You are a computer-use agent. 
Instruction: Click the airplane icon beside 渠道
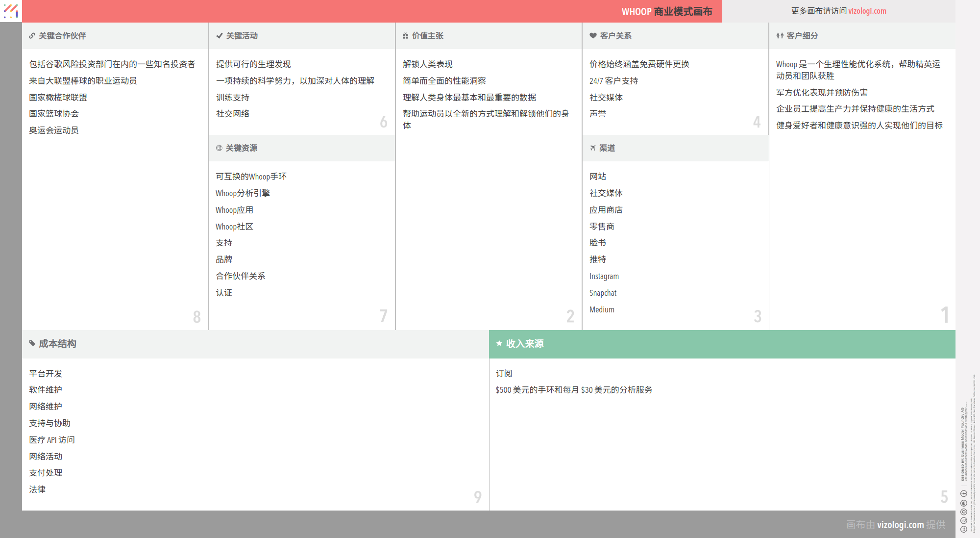click(x=593, y=148)
